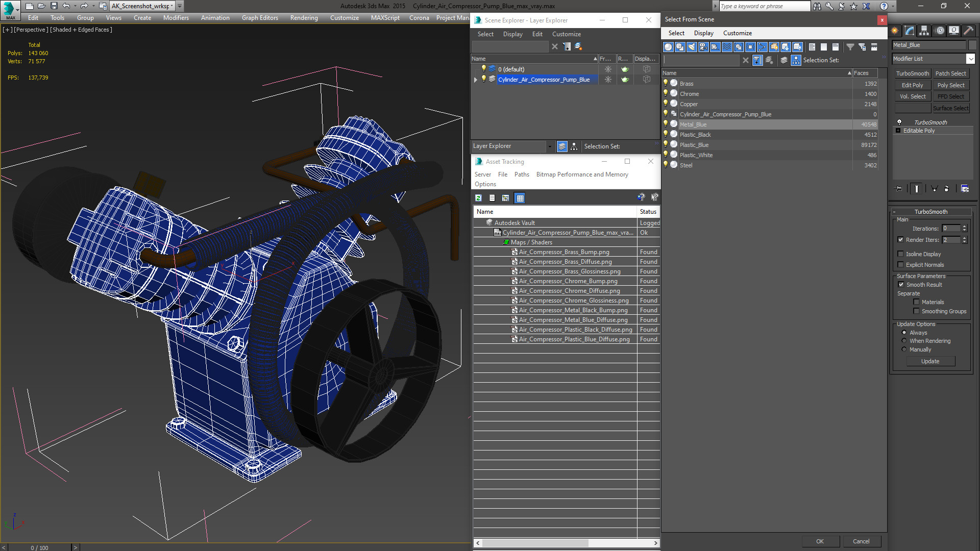Click the TurboSmooth modifier icon

click(899, 122)
